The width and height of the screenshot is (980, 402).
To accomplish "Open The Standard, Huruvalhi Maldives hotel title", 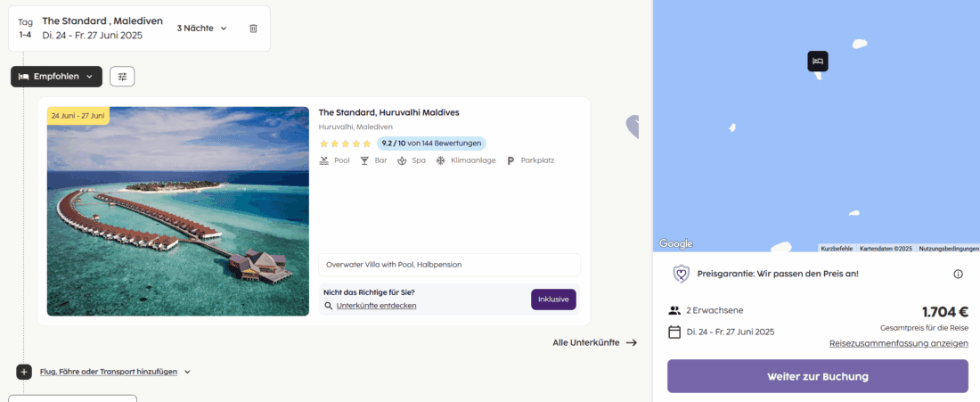I will tap(388, 112).
